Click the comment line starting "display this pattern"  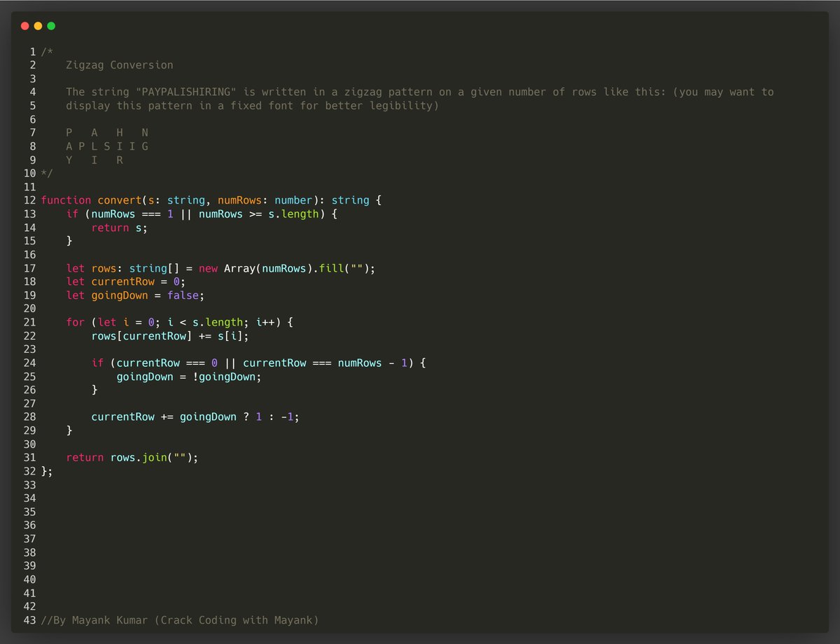point(252,106)
